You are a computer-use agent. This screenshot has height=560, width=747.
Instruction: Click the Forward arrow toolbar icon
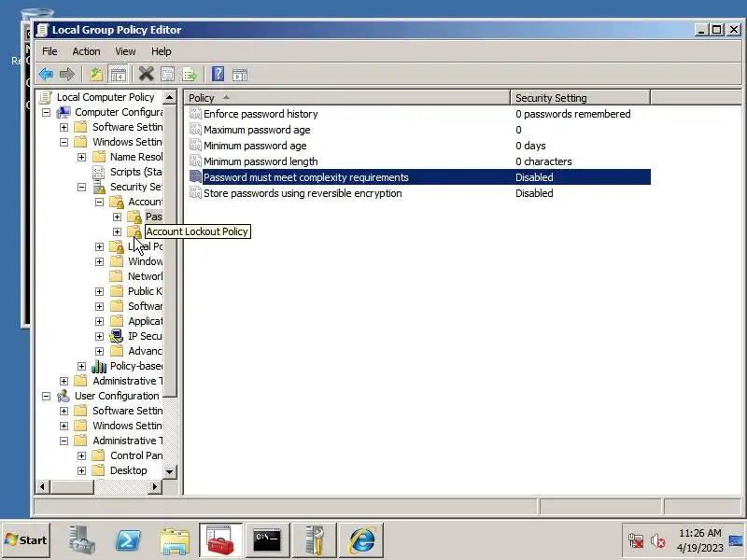point(67,75)
